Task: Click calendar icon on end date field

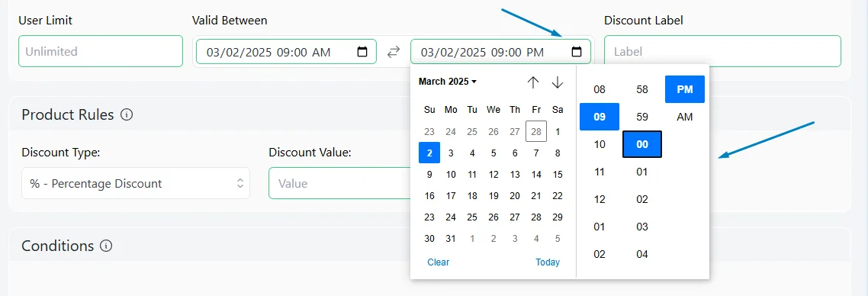Action: (x=577, y=52)
